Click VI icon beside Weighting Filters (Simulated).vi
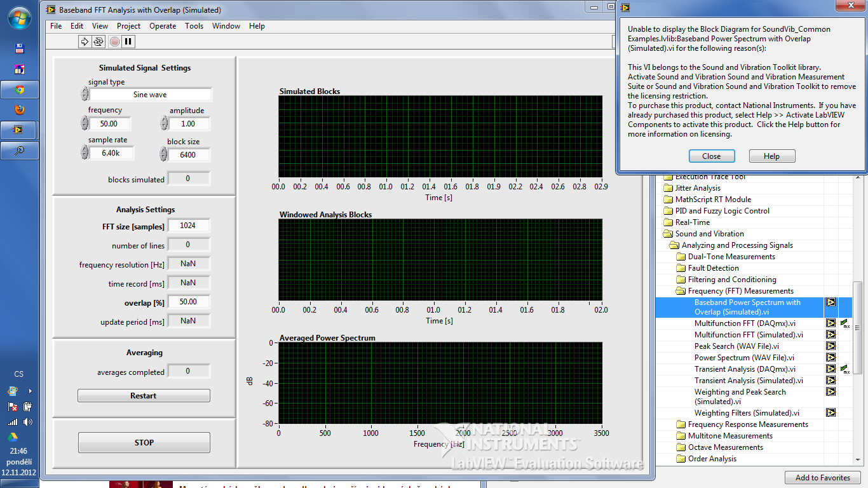Image resolution: width=868 pixels, height=488 pixels. [x=831, y=413]
